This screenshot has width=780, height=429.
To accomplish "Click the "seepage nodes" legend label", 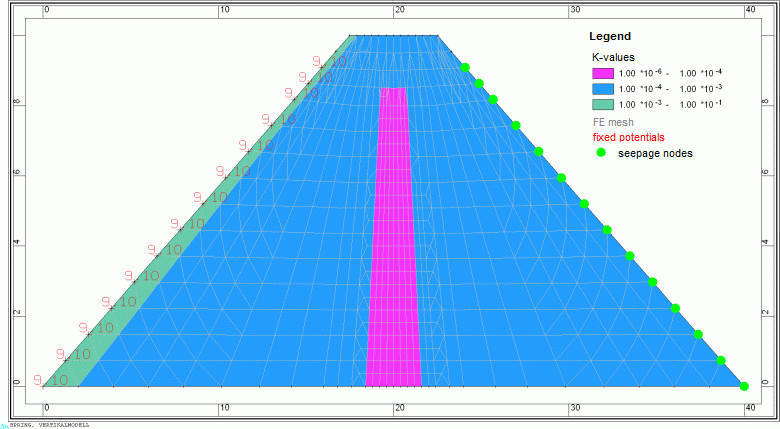I will [x=655, y=153].
